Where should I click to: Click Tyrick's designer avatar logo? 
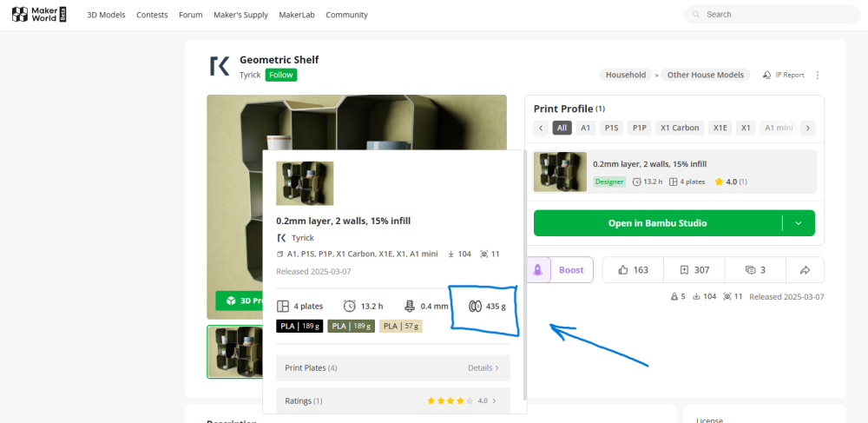(x=220, y=66)
